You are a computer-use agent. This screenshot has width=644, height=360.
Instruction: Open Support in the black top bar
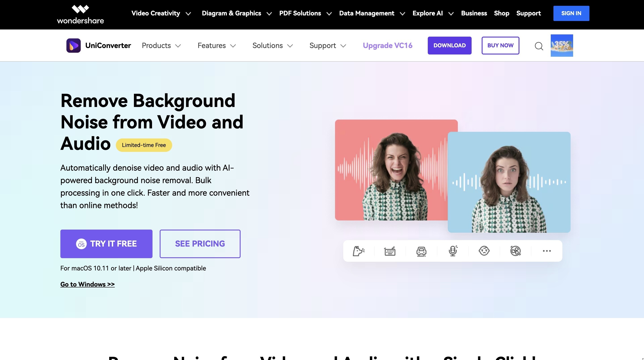click(x=528, y=13)
